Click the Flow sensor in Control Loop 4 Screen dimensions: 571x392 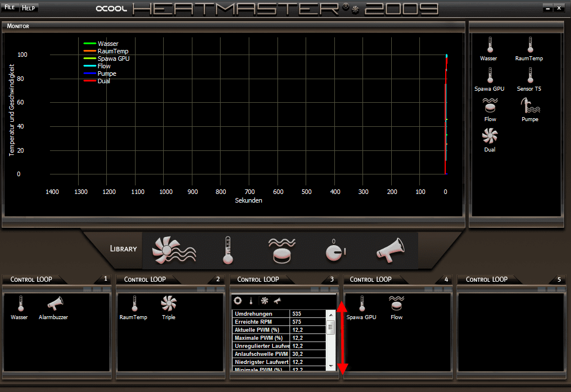pos(396,304)
